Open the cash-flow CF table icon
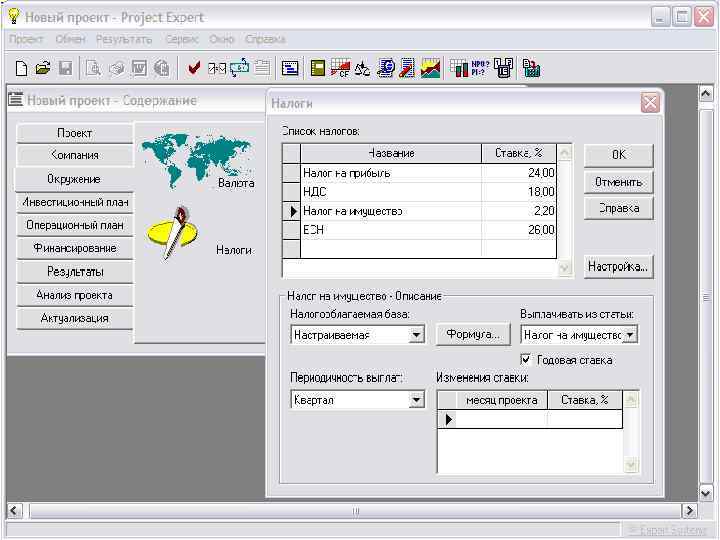The width and height of the screenshot is (720, 540). pos(340,68)
